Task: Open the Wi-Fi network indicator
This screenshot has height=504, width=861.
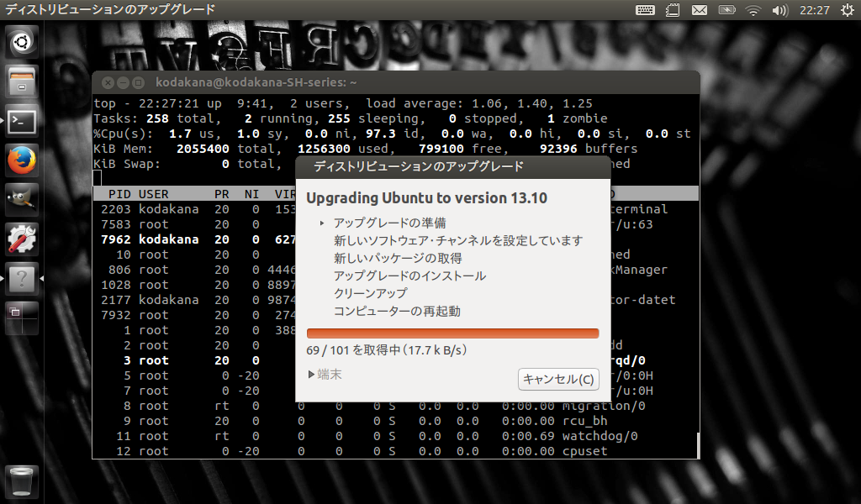Action: (x=753, y=10)
